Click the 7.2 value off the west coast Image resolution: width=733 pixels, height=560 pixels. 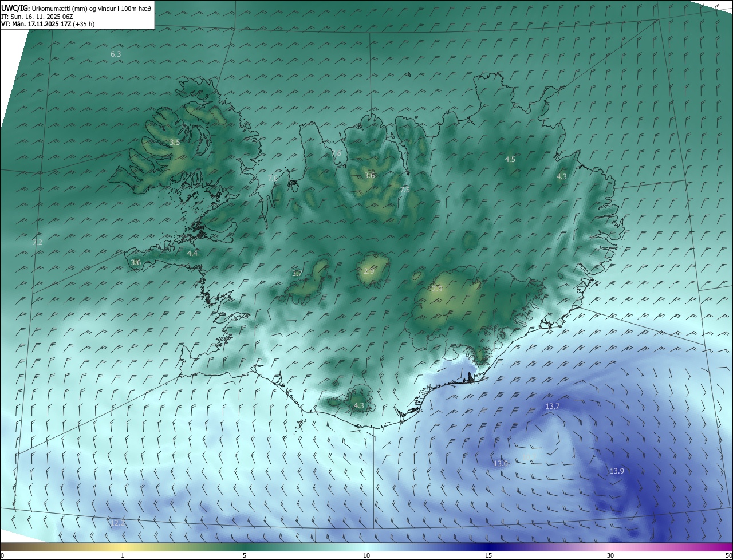pyautogui.click(x=38, y=243)
